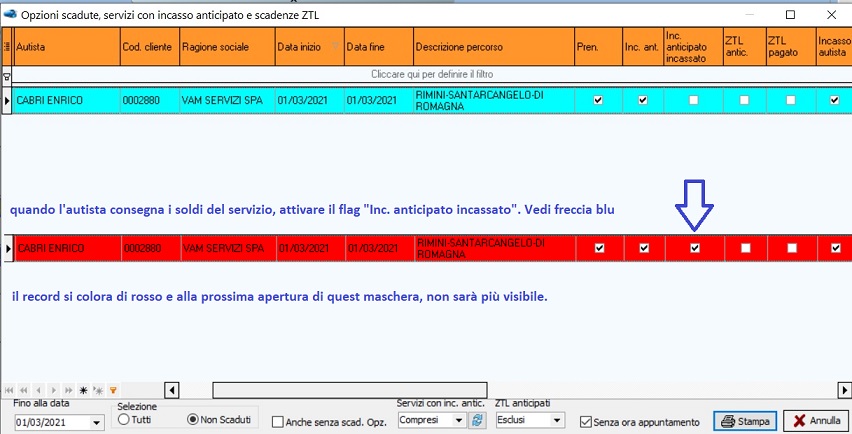
Task: Sort by Autista column header
Action: pos(66,47)
